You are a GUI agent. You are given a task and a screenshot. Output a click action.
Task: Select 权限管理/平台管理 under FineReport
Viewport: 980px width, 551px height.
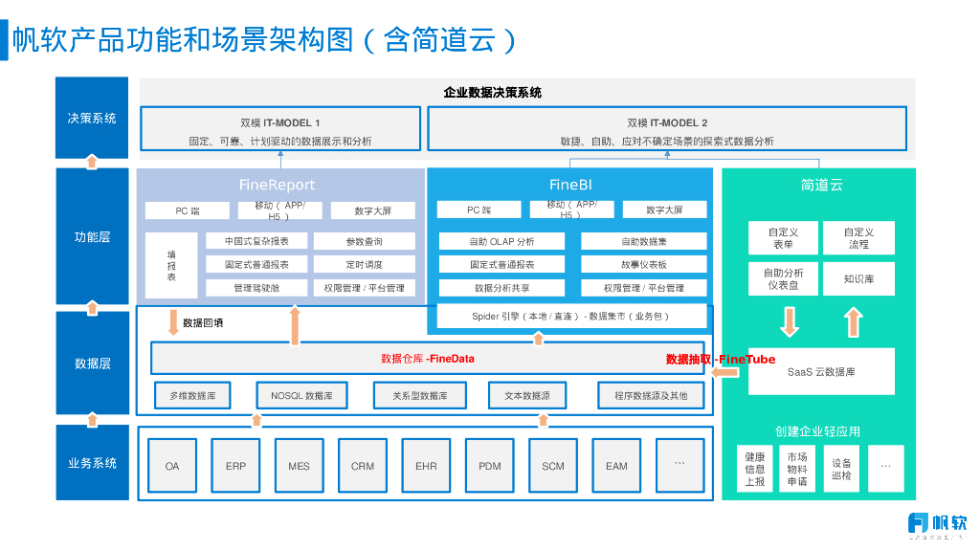tap(365, 288)
